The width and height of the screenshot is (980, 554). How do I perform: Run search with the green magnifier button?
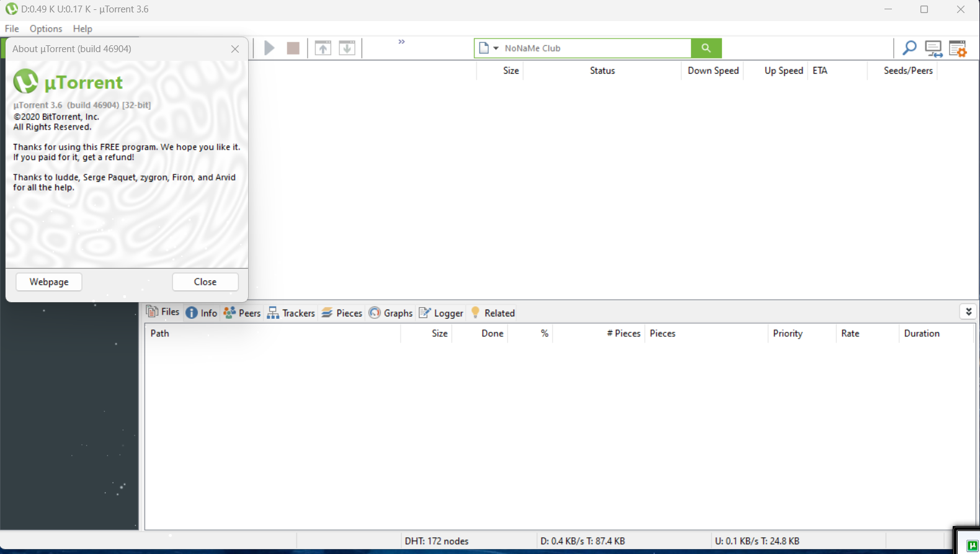(706, 48)
